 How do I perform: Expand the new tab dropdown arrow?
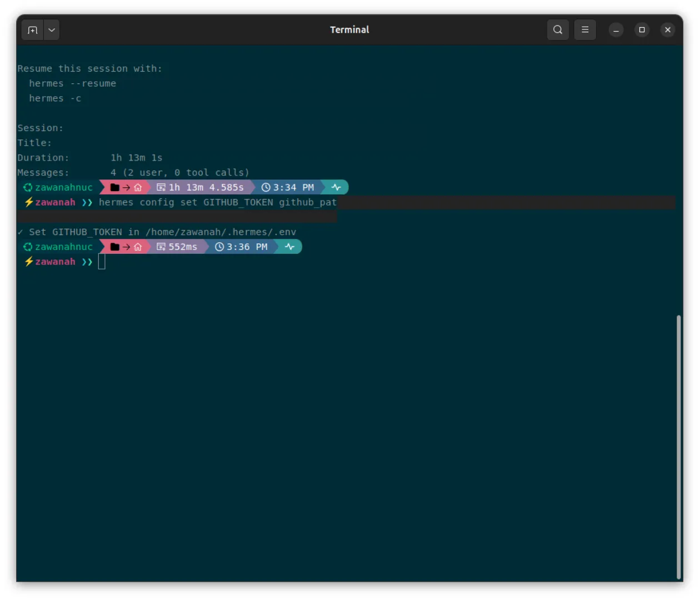[x=52, y=30]
